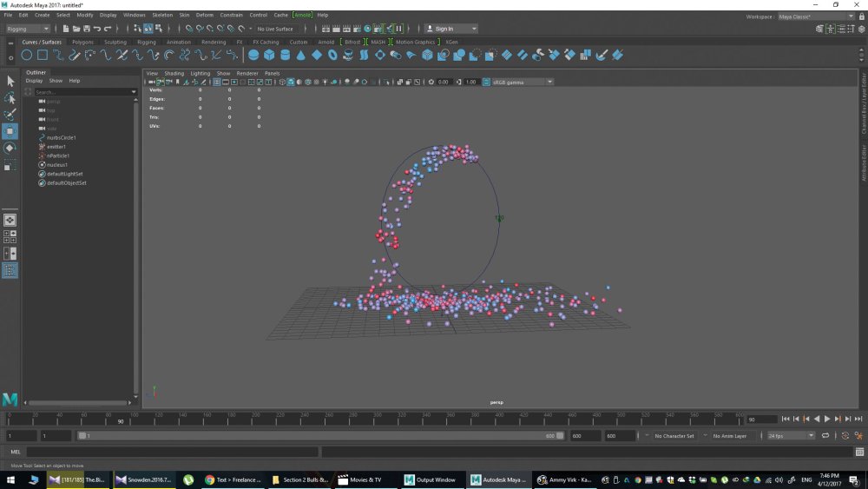The image size is (868, 489).
Task: Expand the sRGB gamma view transform dropdown
Action: pos(522,82)
